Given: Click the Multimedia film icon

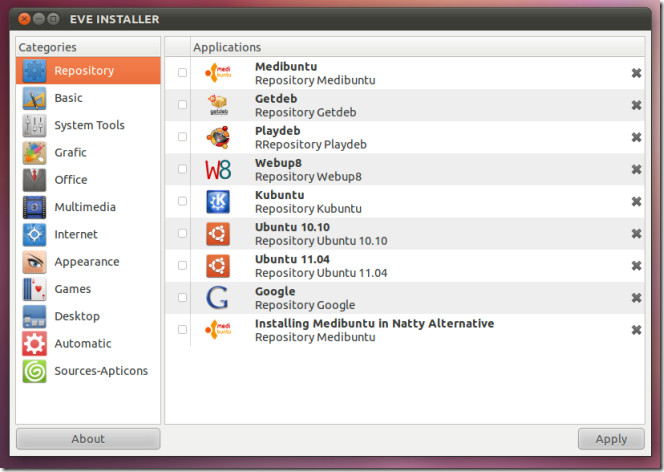Looking at the screenshot, I should [34, 207].
